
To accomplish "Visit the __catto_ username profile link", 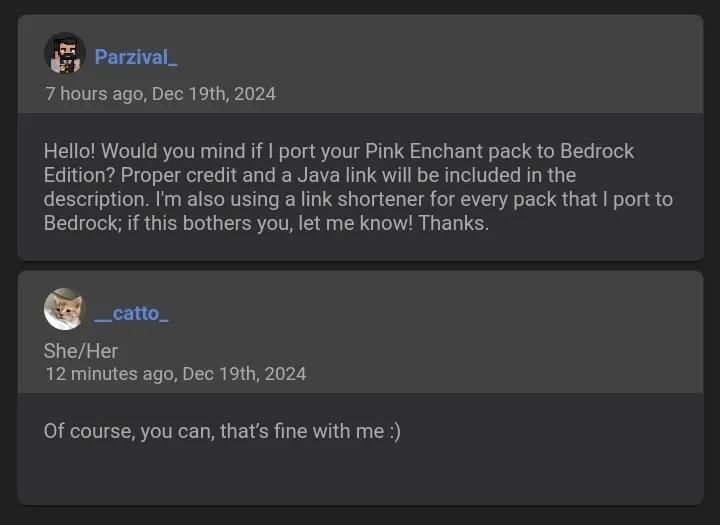I will [131, 313].
